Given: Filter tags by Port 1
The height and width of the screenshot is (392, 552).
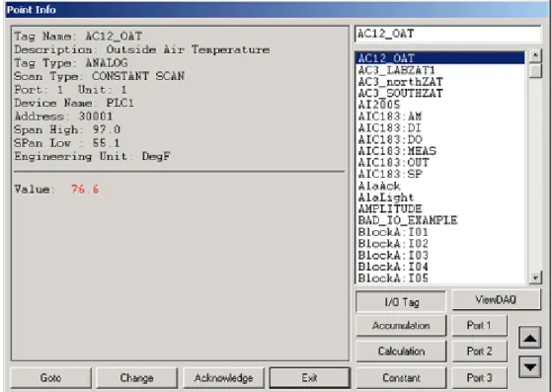Looking at the screenshot, I should 479,326.
